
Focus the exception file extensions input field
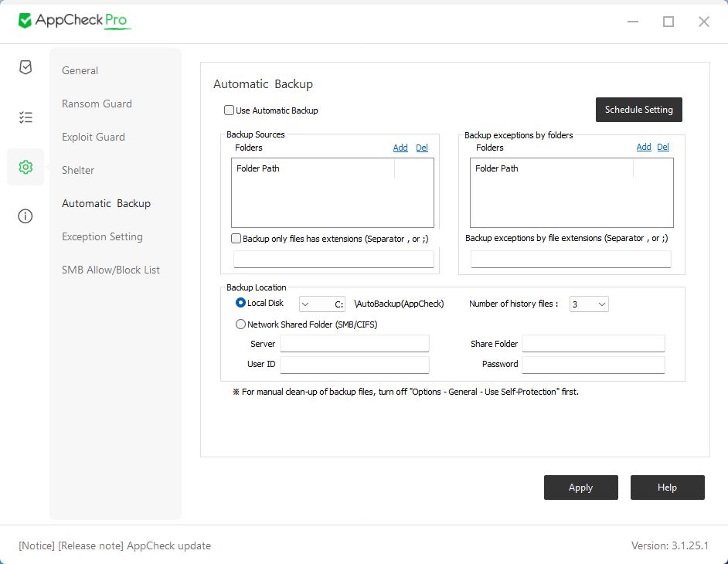pyautogui.click(x=570, y=259)
